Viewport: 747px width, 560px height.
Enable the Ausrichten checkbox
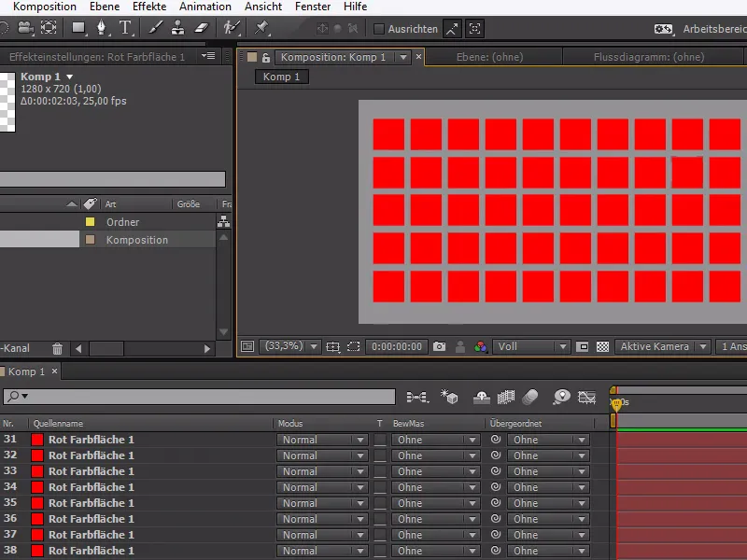tap(379, 29)
